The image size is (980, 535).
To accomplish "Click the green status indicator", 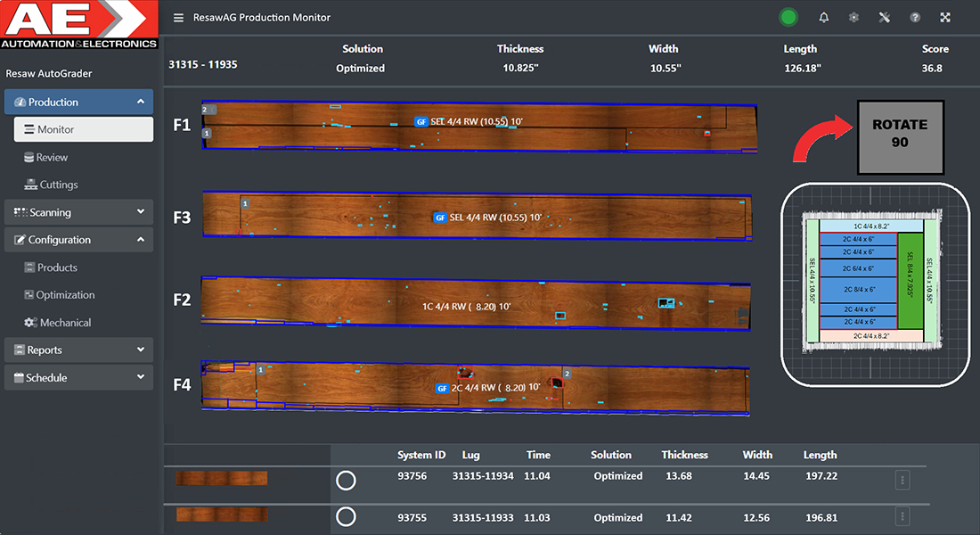I will click(788, 17).
